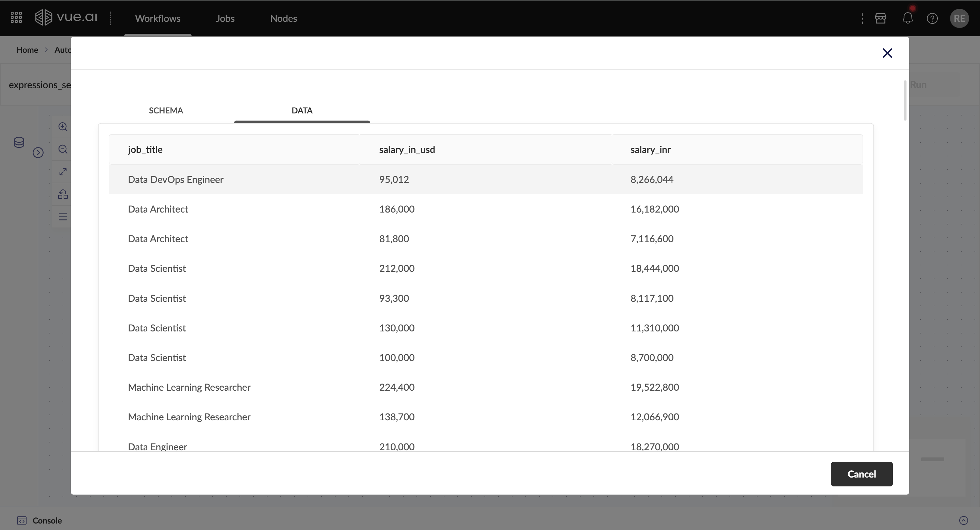Switch to the SCHEMA tab
This screenshot has width=980, height=530.
(166, 110)
